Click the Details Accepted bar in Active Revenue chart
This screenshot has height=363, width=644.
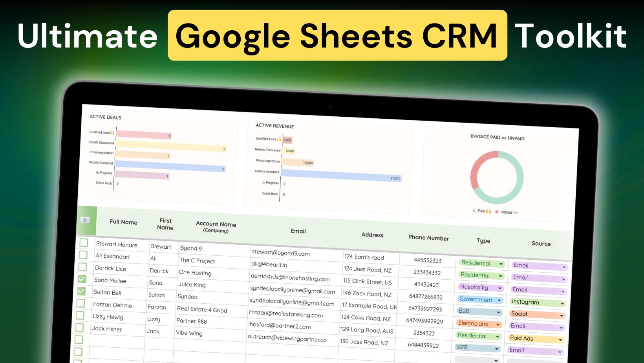341,176
